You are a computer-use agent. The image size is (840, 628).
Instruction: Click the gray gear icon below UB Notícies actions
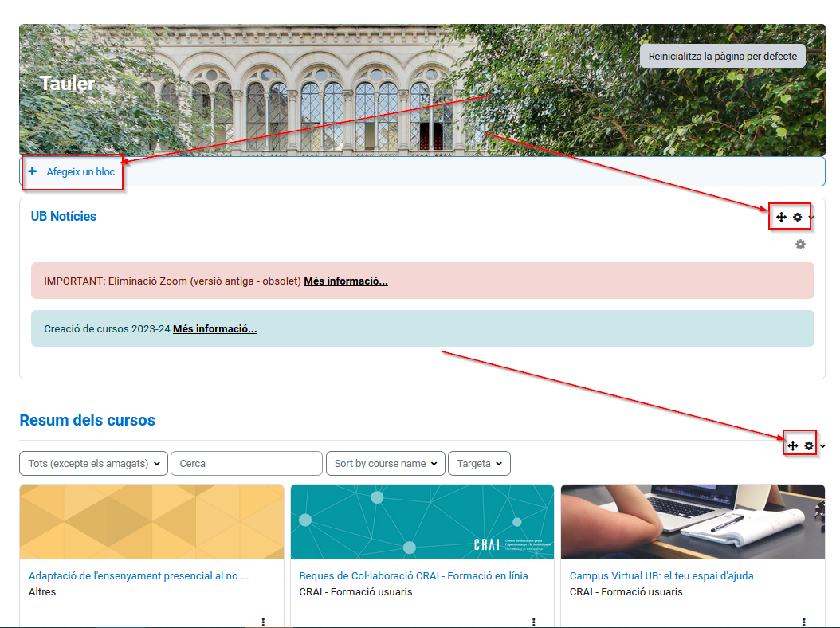(800, 245)
